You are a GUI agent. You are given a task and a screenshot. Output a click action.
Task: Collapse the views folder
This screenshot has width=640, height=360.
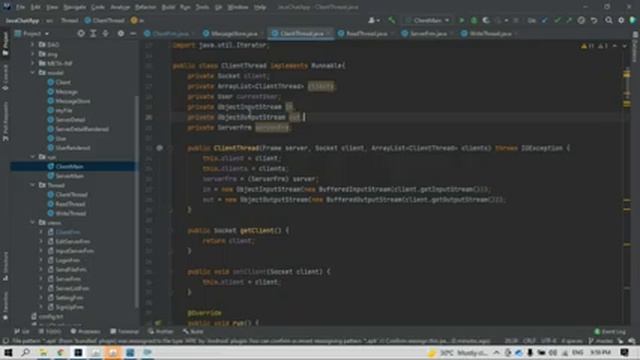coord(33,223)
